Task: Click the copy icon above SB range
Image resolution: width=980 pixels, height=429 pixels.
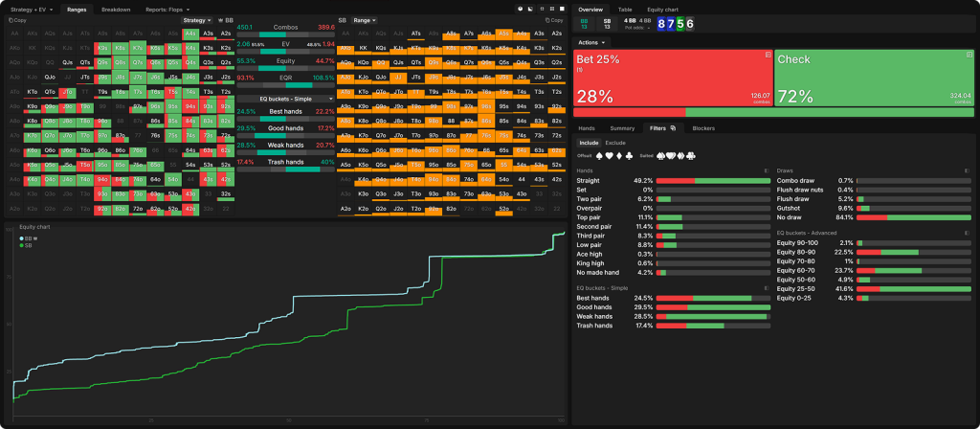Action: tap(553, 19)
